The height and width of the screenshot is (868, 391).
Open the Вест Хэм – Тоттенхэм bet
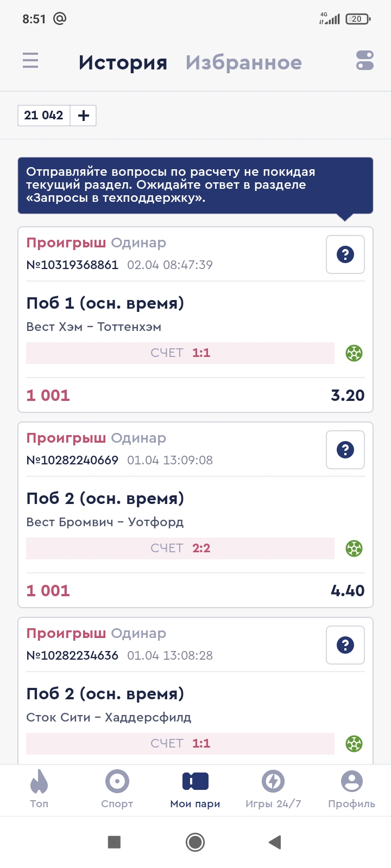[93, 327]
